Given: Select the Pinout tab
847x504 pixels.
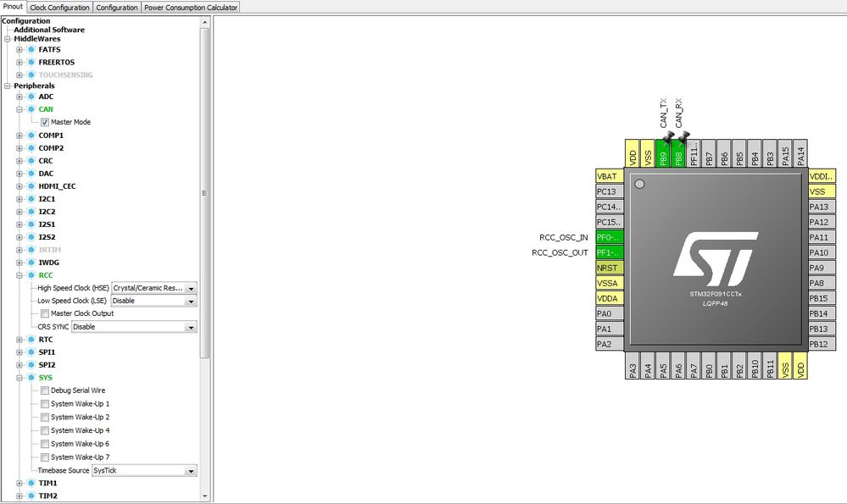Looking at the screenshot, I should click(13, 7).
